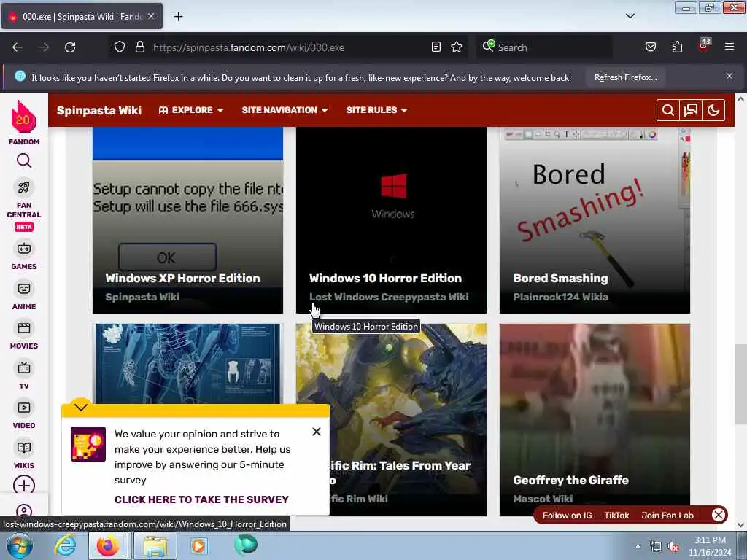Reload the page in Firefox

pyautogui.click(x=70, y=47)
